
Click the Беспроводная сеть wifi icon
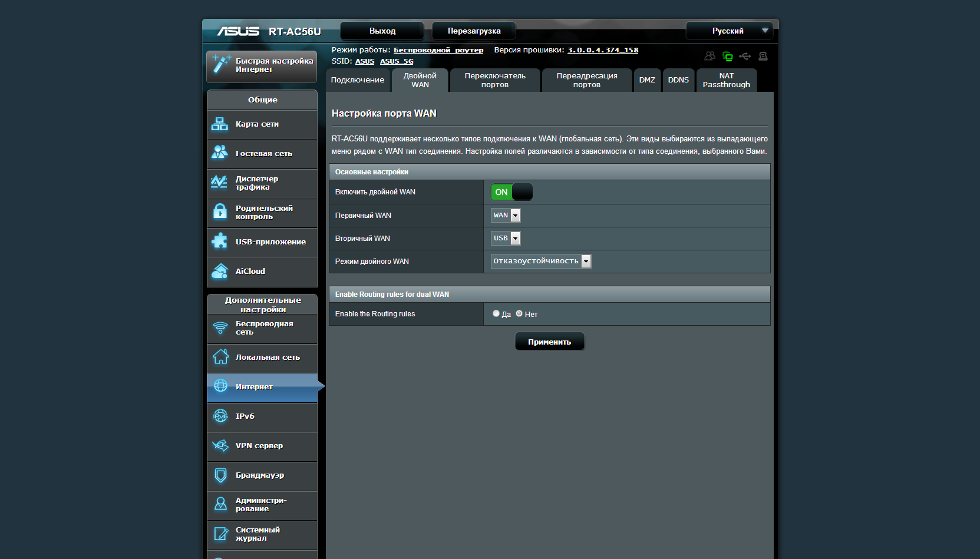[x=220, y=328]
